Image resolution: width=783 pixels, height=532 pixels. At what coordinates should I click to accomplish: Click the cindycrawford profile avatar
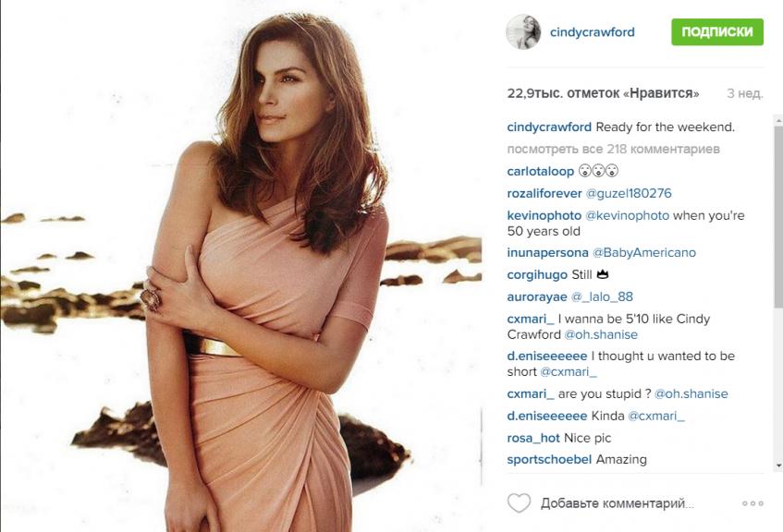click(523, 32)
